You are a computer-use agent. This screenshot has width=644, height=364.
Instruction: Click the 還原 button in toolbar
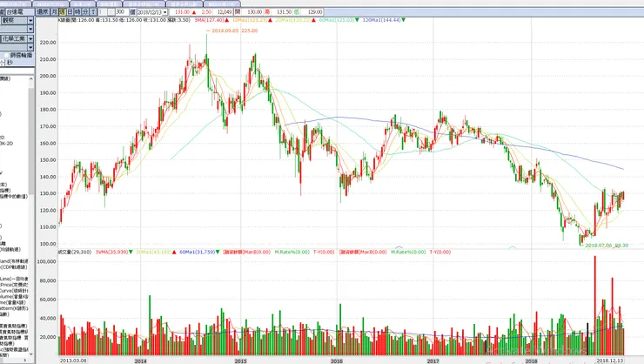(43, 12)
